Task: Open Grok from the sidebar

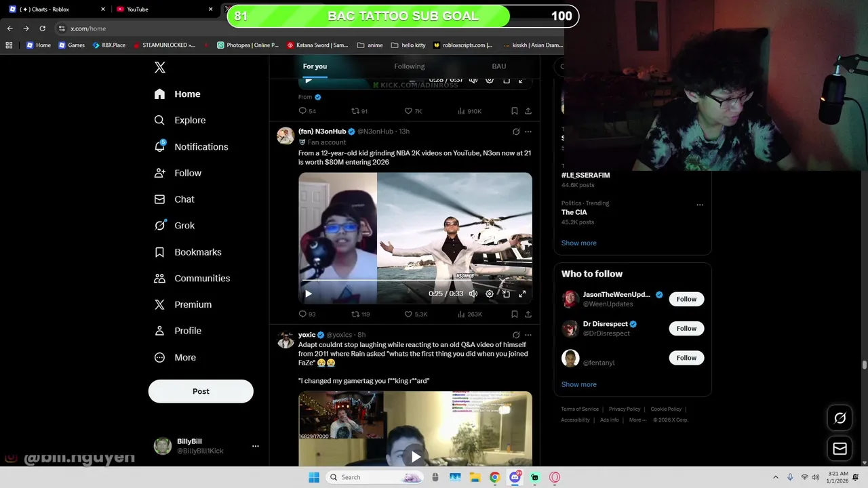Action: click(x=174, y=226)
